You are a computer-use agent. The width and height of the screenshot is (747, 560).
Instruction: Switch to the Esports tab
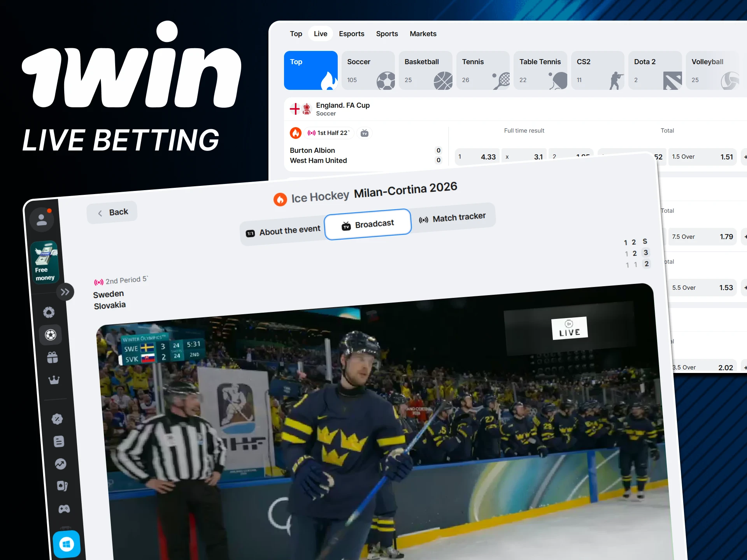351,34
